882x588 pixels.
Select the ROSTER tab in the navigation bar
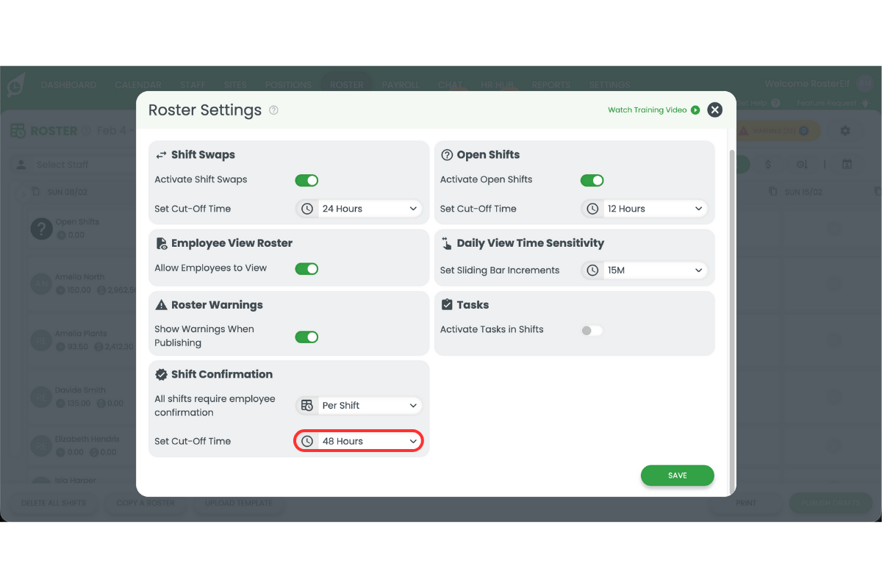pyautogui.click(x=346, y=85)
